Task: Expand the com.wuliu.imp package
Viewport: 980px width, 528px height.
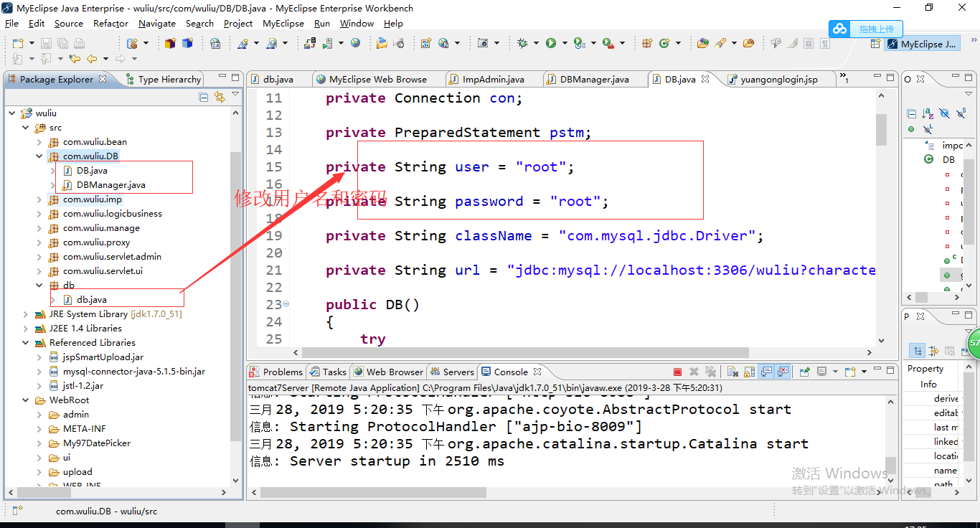Action: (x=39, y=199)
